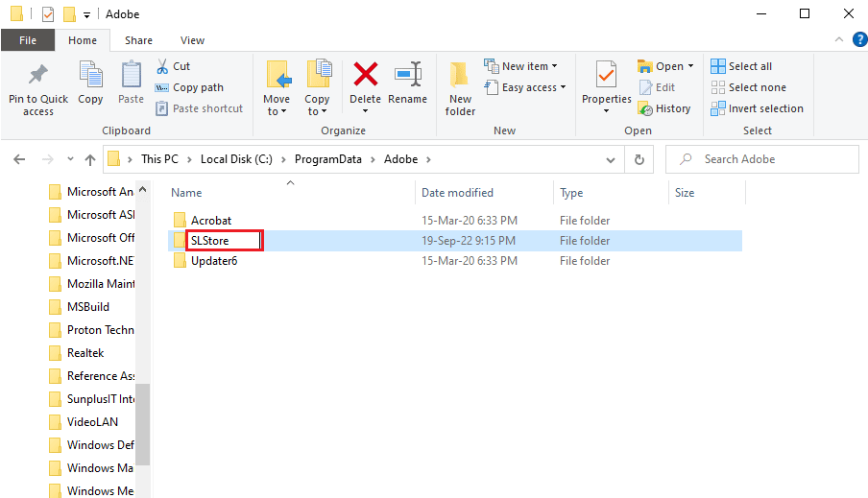Click Select all in ribbon
The width and height of the screenshot is (868, 498).
coord(741,66)
